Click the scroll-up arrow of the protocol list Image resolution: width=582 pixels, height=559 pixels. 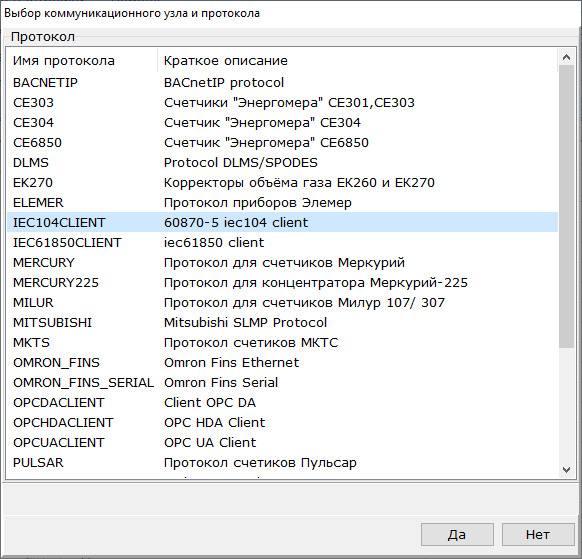point(566,57)
